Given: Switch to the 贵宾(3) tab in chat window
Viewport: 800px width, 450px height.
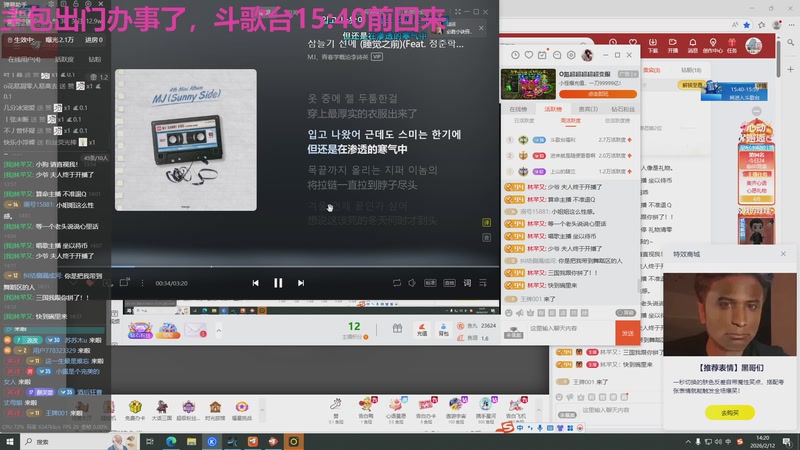Looking at the screenshot, I should click(x=588, y=109).
